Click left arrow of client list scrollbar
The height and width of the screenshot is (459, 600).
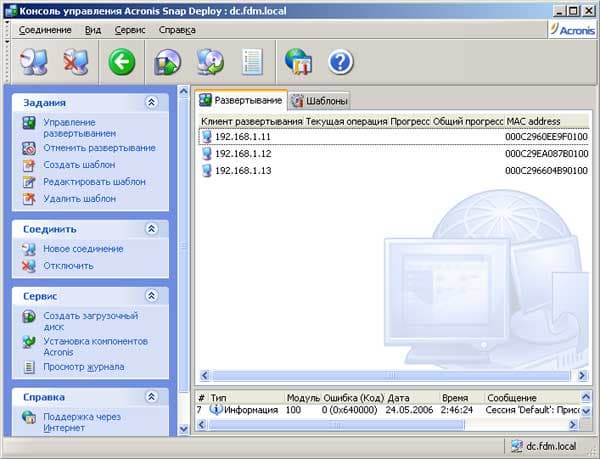click(x=205, y=375)
